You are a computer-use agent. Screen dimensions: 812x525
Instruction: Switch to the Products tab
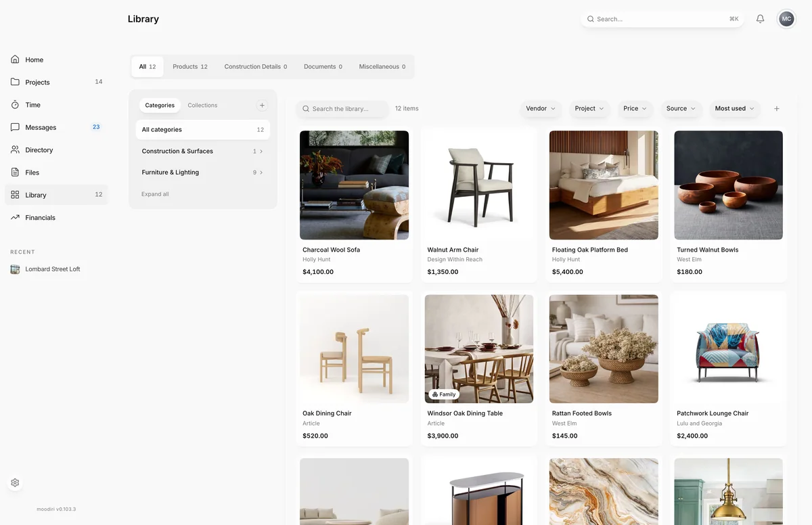click(190, 66)
